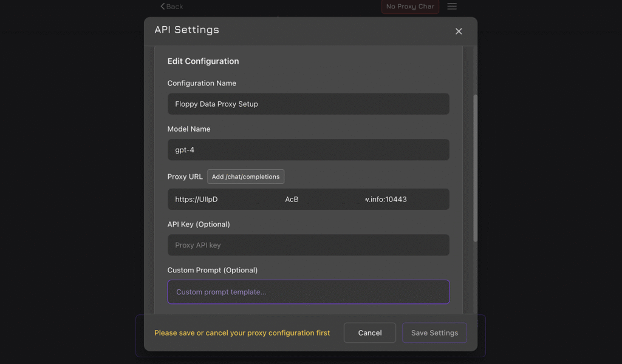Click the dialog's vertical scrollbar thumb

[475, 168]
